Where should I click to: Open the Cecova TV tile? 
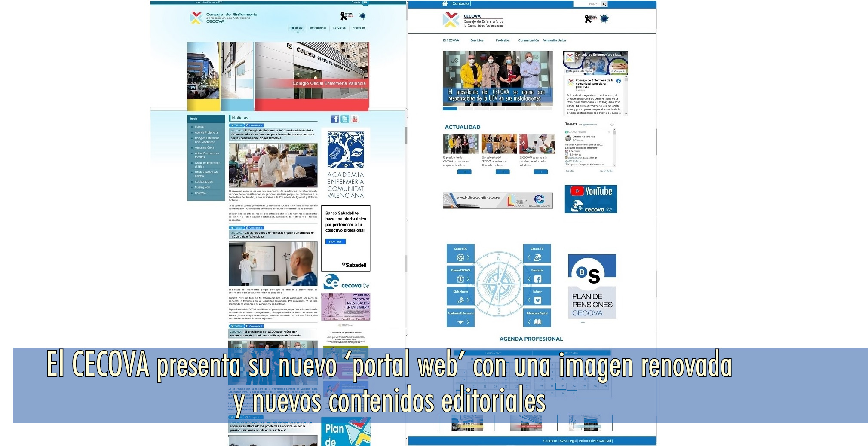pos(537,254)
